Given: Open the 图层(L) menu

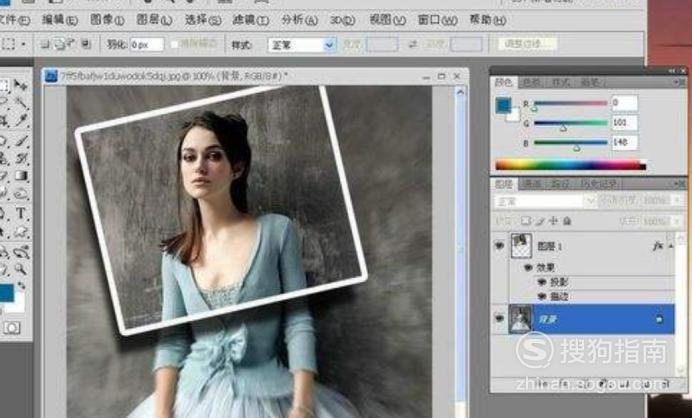Looking at the screenshot, I should point(154,20).
